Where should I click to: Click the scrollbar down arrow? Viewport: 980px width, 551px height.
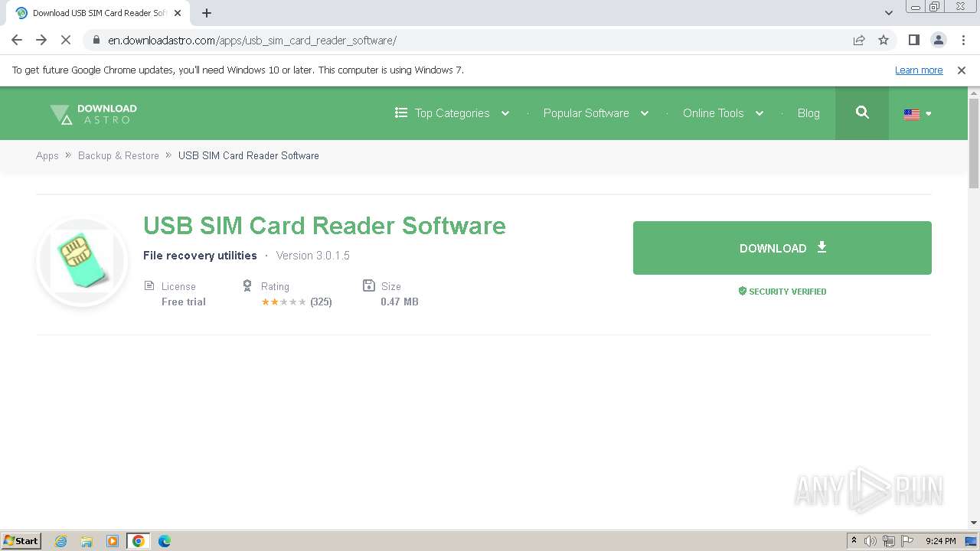point(974,523)
